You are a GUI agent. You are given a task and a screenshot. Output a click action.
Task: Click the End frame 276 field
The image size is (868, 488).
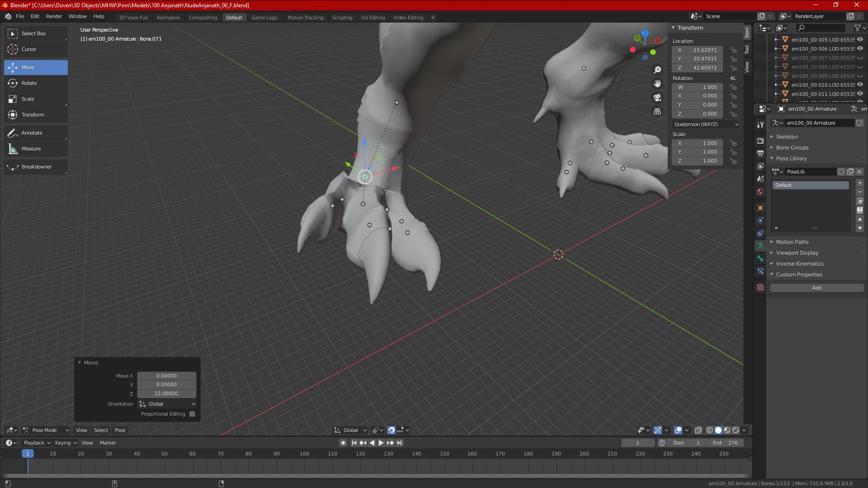(x=725, y=443)
